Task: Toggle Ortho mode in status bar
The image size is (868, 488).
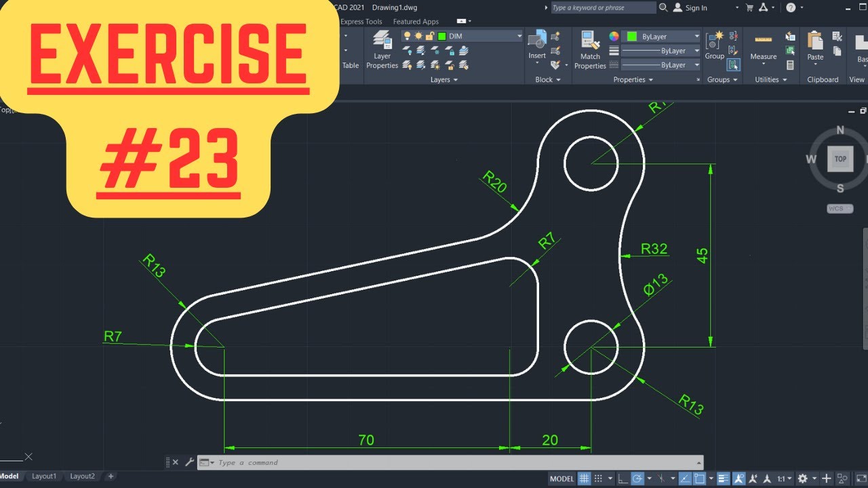Action: click(x=623, y=479)
